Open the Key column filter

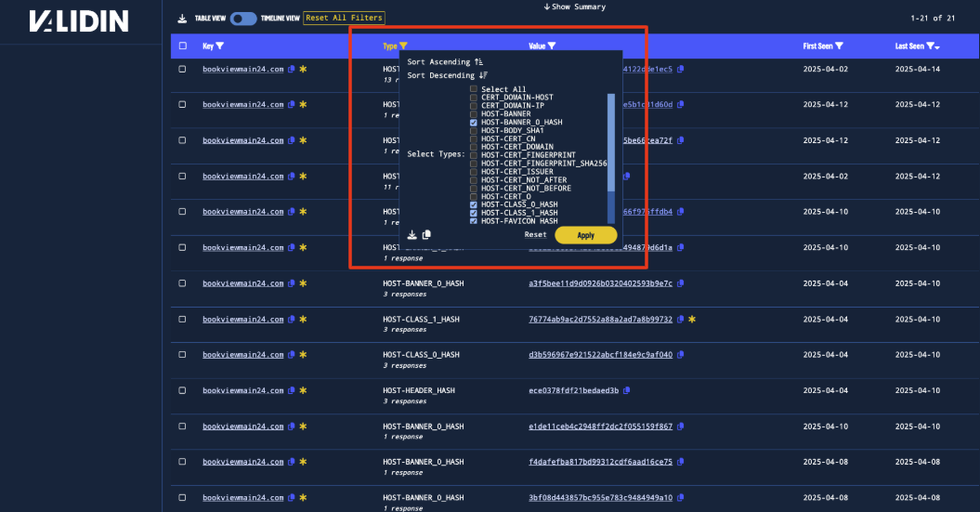220,46
